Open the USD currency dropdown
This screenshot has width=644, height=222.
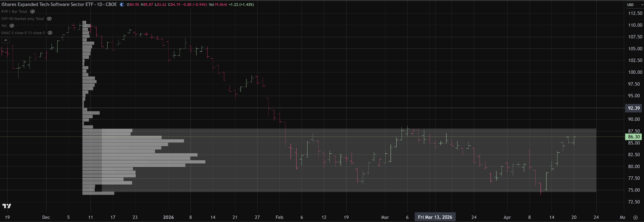point(635,5)
